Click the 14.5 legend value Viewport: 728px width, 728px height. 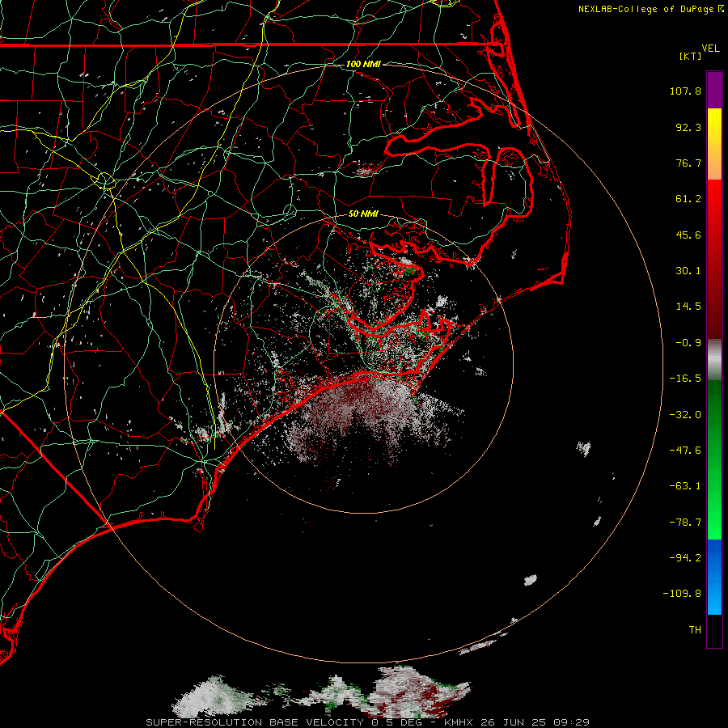688,307
